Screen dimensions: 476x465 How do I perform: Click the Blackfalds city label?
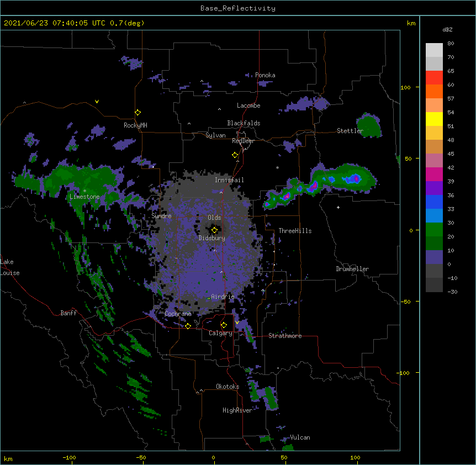[244, 123]
